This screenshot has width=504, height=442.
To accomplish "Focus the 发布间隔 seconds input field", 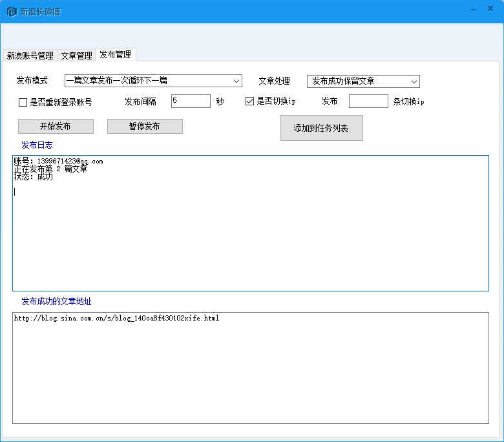I will point(191,101).
